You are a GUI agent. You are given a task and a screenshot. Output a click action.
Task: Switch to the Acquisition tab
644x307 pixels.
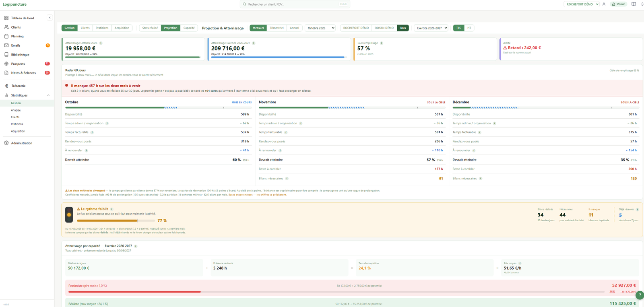coord(122,28)
